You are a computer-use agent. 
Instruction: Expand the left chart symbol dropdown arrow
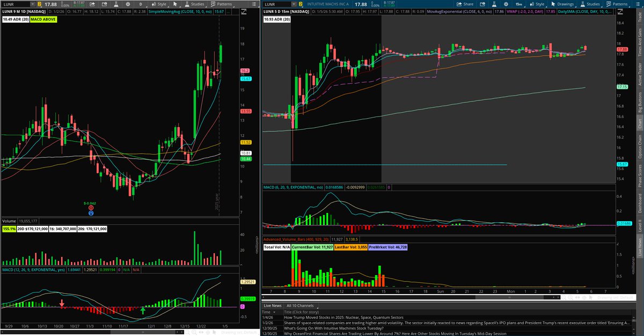pos(33,4)
